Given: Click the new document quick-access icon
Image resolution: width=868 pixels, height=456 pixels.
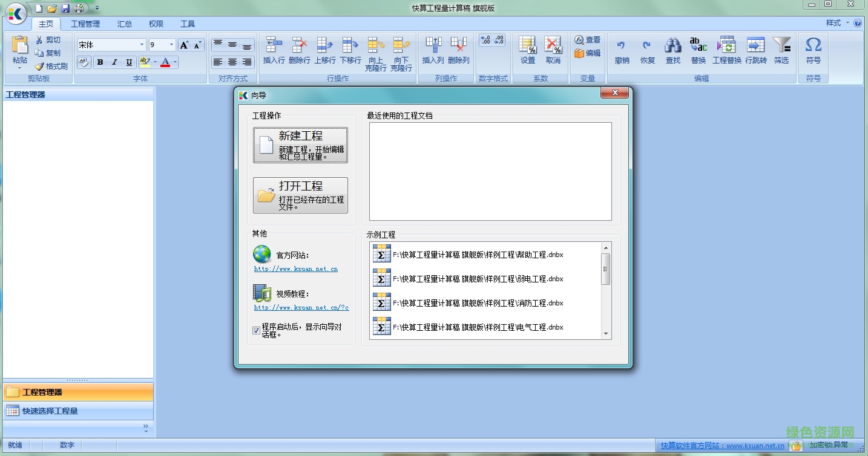Looking at the screenshot, I should tap(39, 8).
